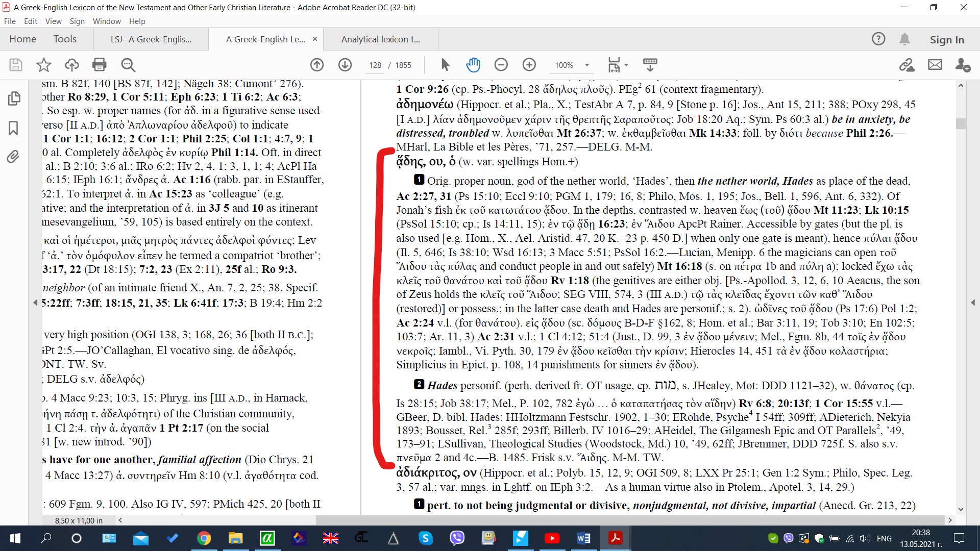Star this file as a favorite
The width and height of the screenshot is (980, 551).
[44, 65]
